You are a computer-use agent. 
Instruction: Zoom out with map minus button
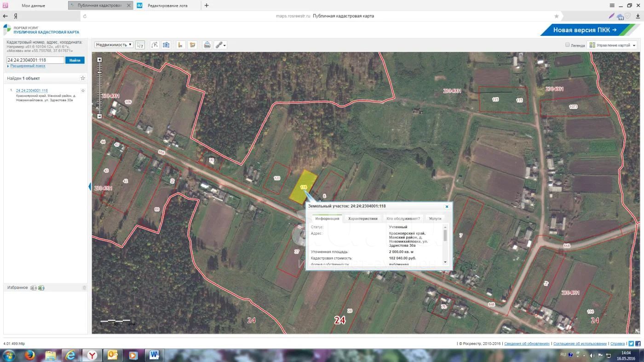click(x=99, y=116)
